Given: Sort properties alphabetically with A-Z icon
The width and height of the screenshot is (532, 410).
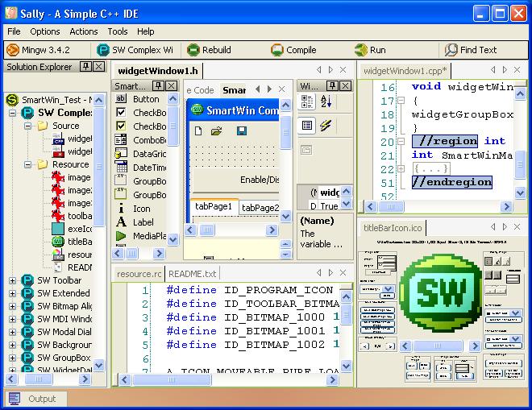Looking at the screenshot, I should (327, 101).
